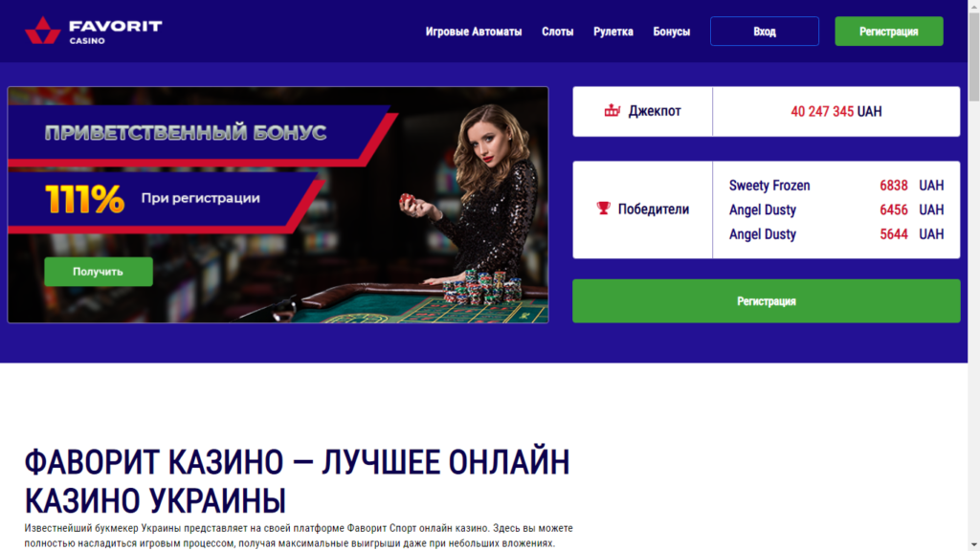
Task: Open the Слоты menu item
Action: pos(558,32)
